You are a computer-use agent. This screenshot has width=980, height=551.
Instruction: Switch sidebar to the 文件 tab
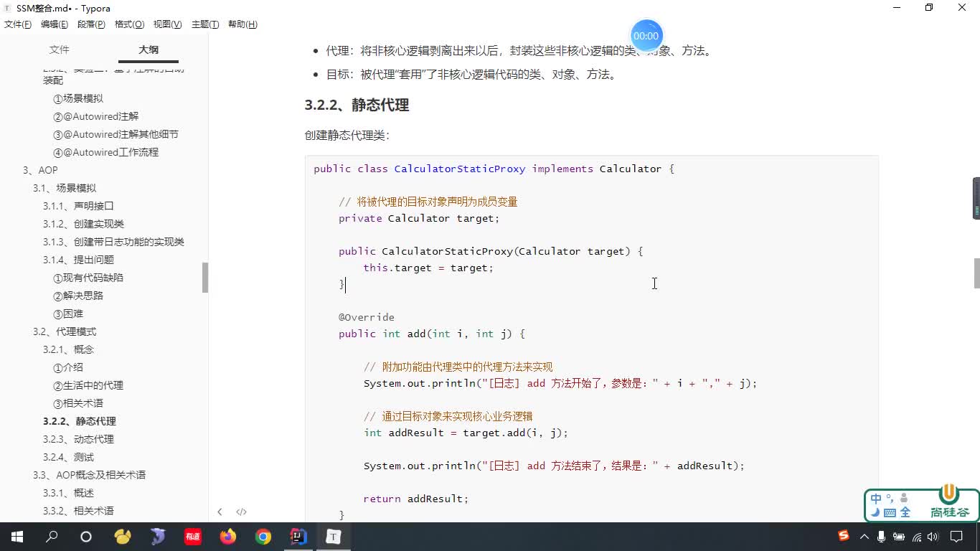point(60,50)
